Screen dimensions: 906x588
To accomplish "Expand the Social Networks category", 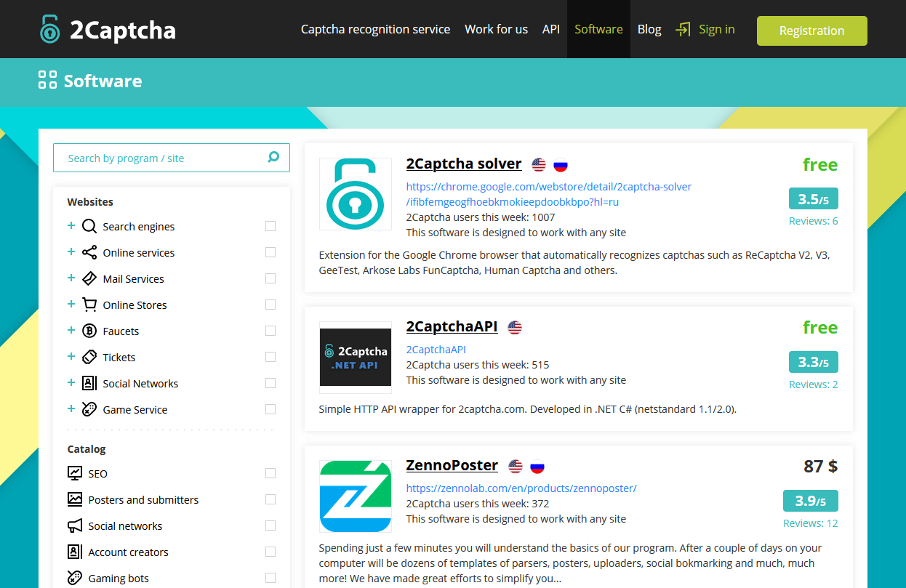I will (71, 382).
